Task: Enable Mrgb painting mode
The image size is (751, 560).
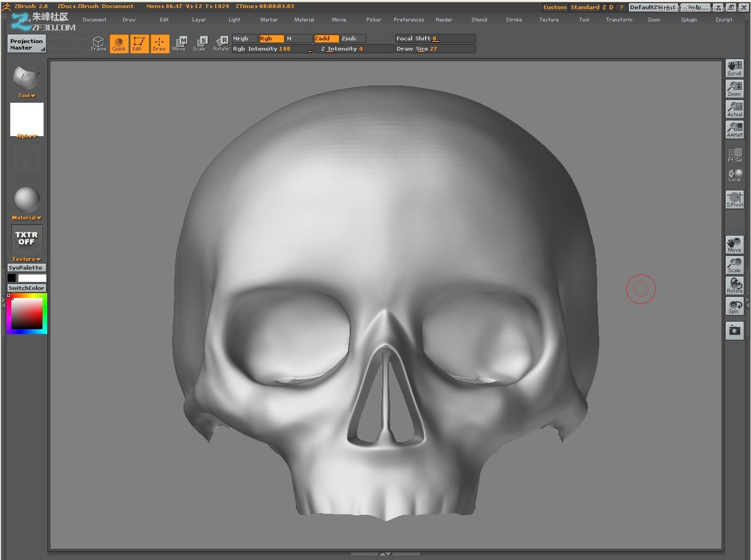Action: pos(243,38)
